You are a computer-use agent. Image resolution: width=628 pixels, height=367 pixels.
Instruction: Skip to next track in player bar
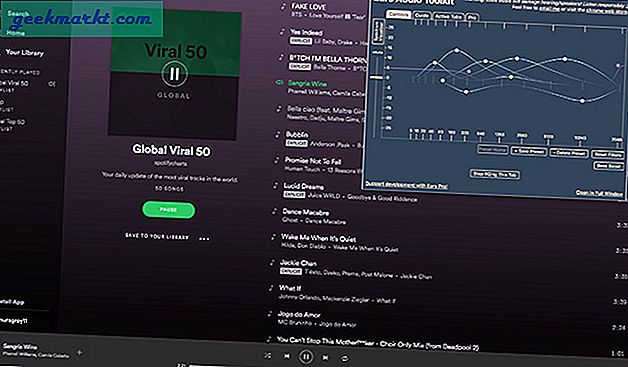point(326,357)
